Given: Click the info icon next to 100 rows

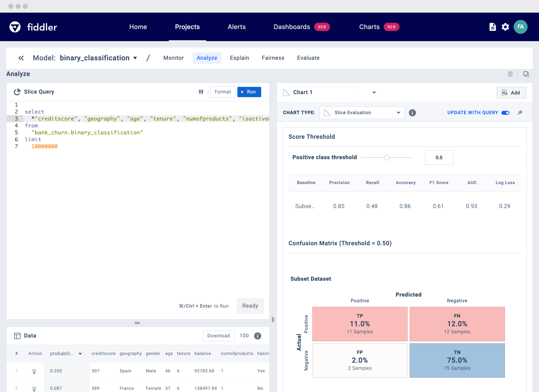Looking at the screenshot, I should coord(257,336).
